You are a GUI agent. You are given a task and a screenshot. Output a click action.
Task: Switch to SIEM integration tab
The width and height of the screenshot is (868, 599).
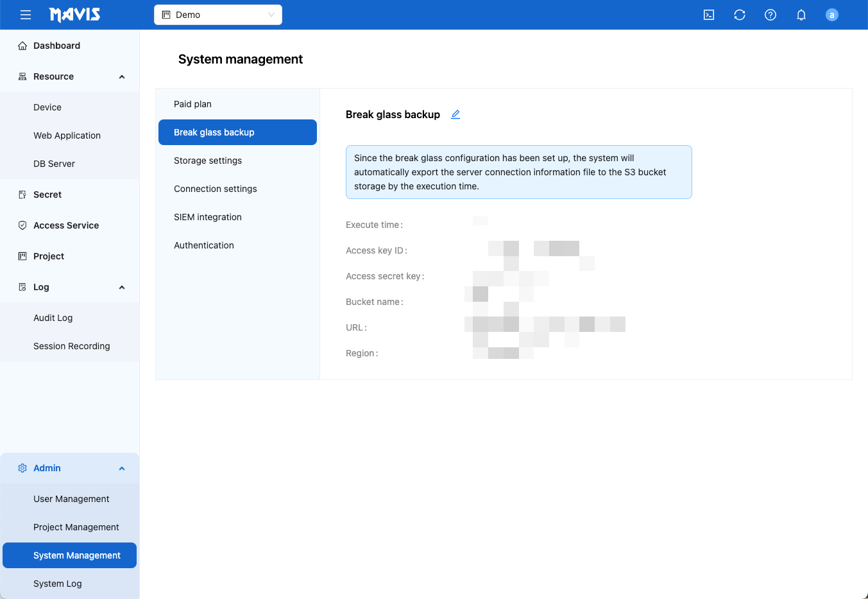coord(237,217)
